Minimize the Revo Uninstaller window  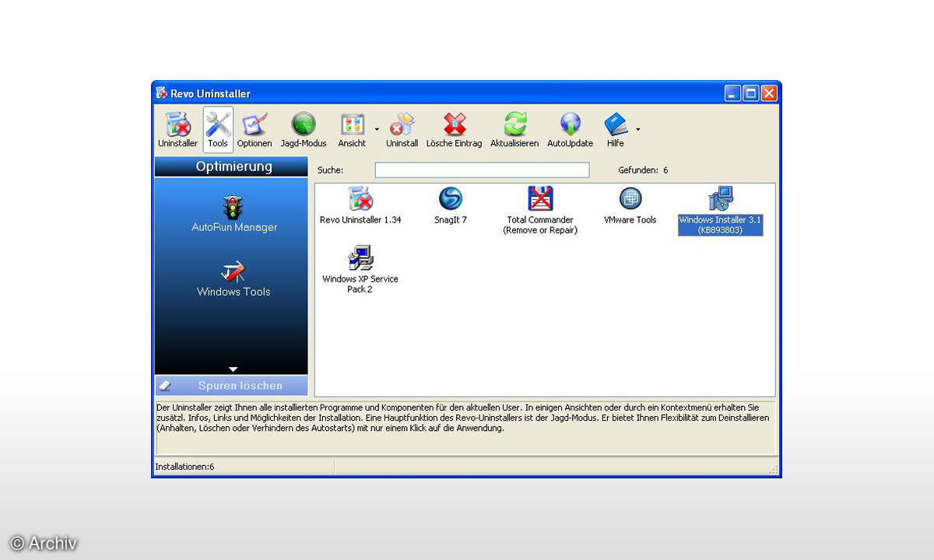[732, 93]
